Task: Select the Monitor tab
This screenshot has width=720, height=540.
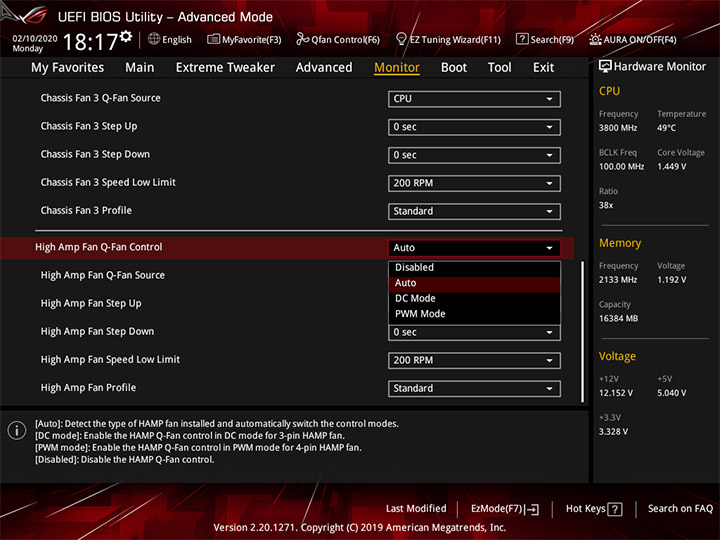Action: (397, 68)
